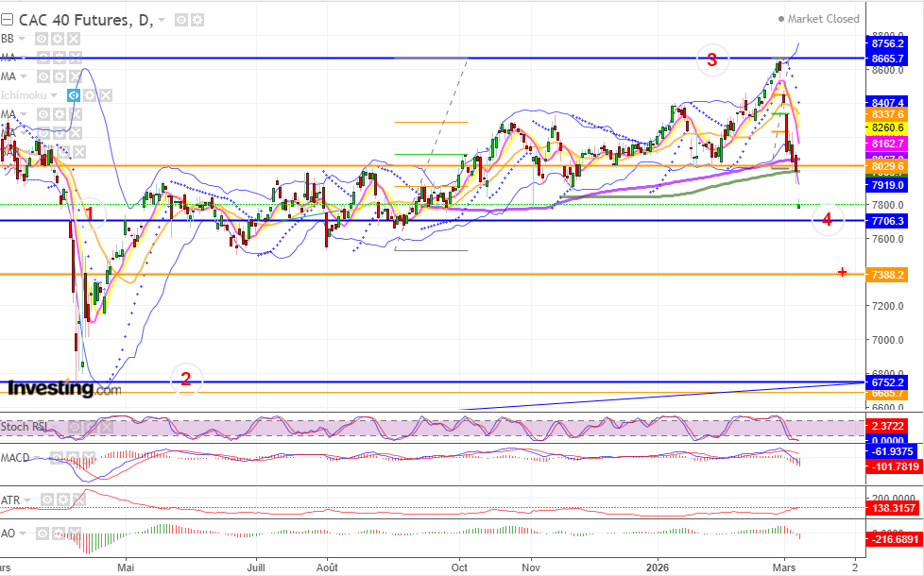924x576 pixels.
Task: Open ATR indicator settings gear
Action: click(x=62, y=500)
